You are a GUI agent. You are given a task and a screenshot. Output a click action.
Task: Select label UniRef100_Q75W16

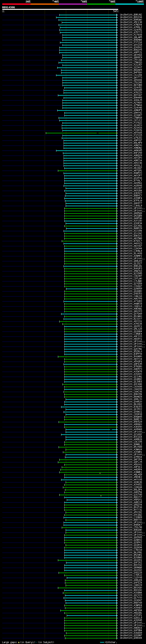[131, 105]
